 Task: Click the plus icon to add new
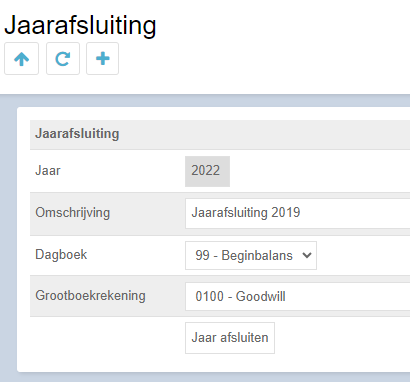(x=102, y=59)
